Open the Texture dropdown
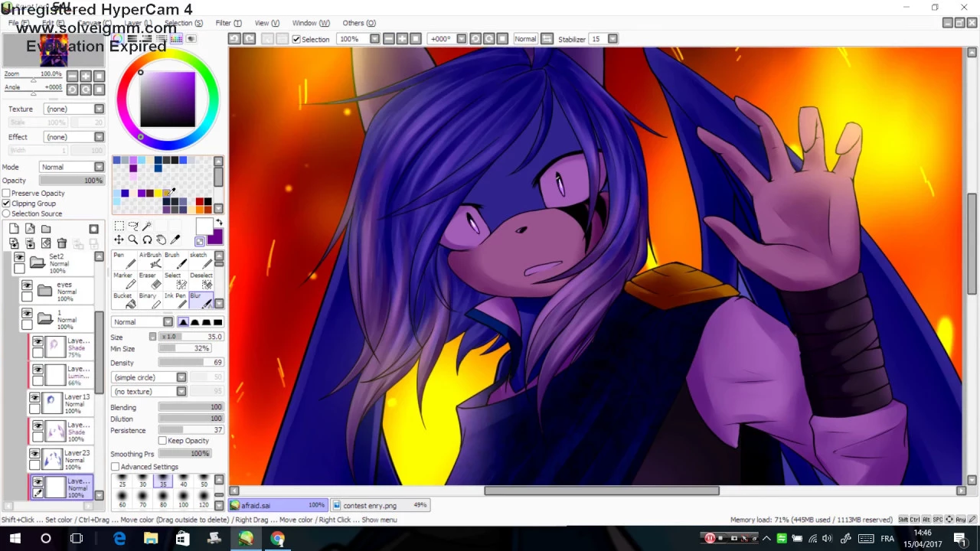 74,109
